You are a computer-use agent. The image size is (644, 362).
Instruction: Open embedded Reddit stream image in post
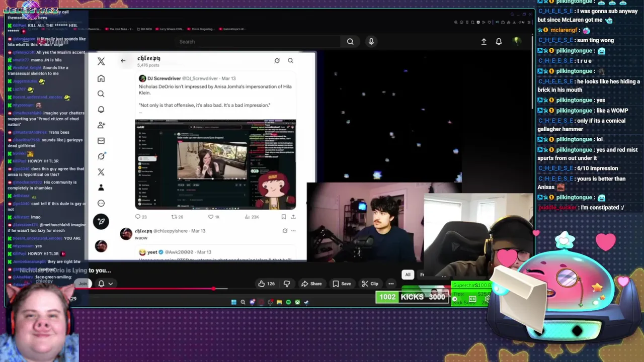pos(215,164)
